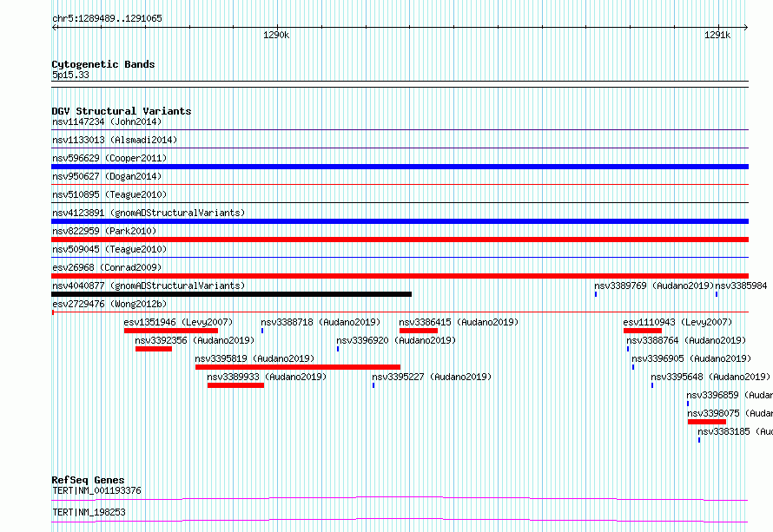The height and width of the screenshot is (532, 773).
Task: Click the nsv4040877 (gnomADStructuralVariants) label
Action: click(x=149, y=286)
